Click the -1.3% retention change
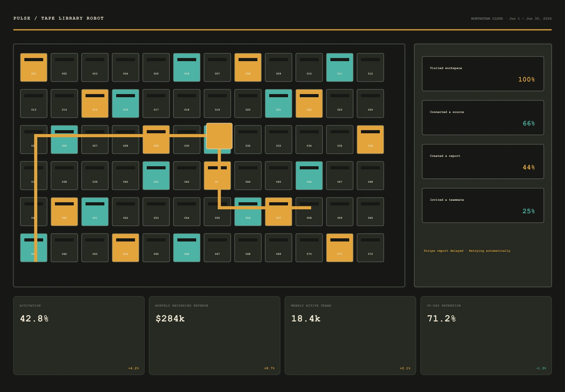Viewport: 565px width, 392px height. tap(541, 368)
